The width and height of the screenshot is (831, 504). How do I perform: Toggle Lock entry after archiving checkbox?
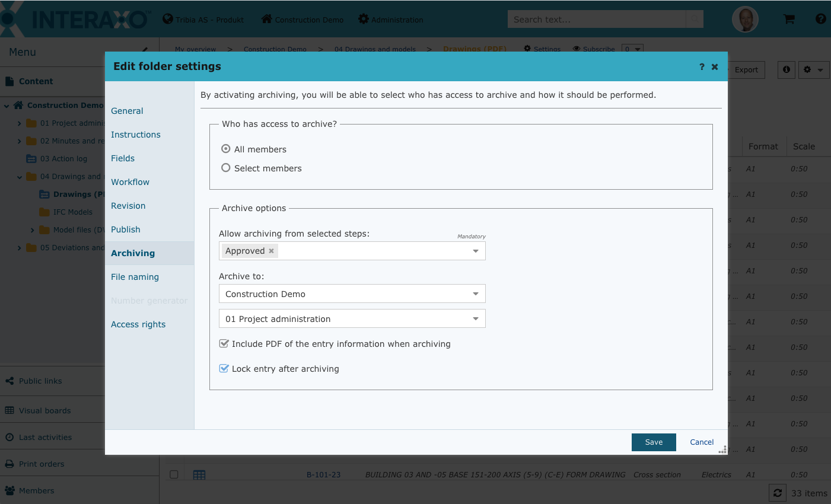[x=224, y=368]
